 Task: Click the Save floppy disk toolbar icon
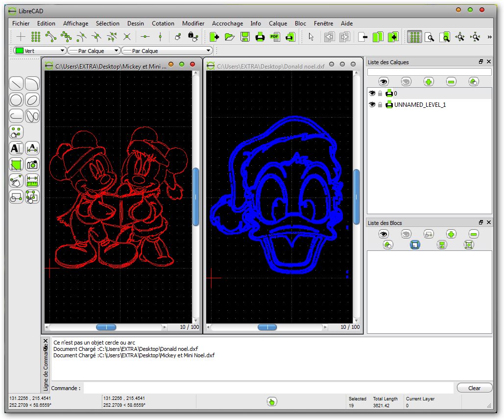[245, 37]
